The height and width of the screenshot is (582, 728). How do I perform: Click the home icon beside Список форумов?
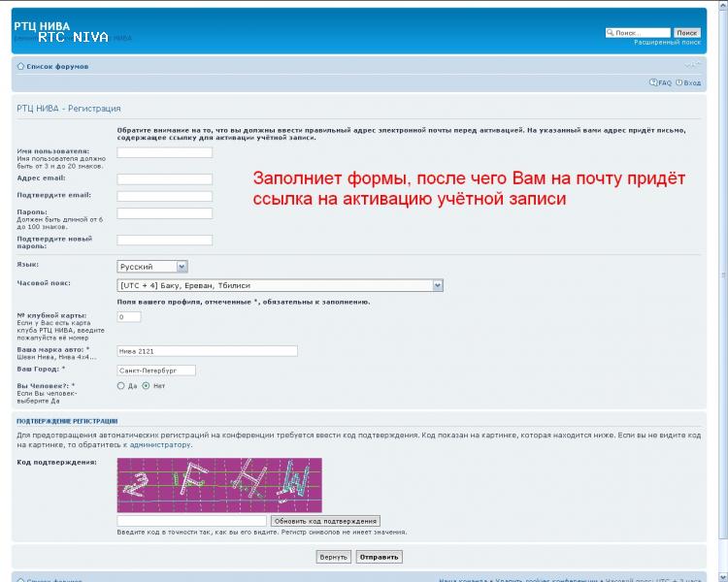(x=20, y=66)
